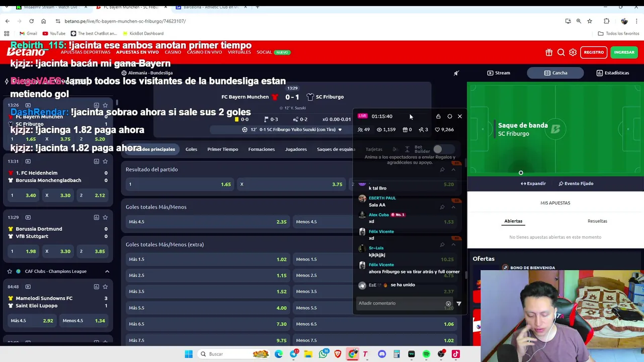Favorite the Mamelodi Sundowns match star
The image size is (644, 362).
click(105, 287)
